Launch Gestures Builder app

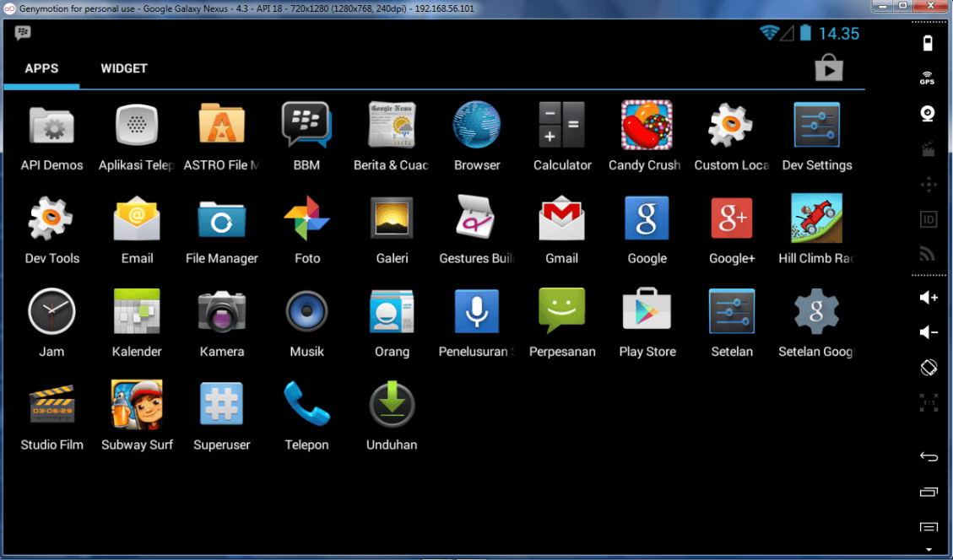click(x=476, y=218)
